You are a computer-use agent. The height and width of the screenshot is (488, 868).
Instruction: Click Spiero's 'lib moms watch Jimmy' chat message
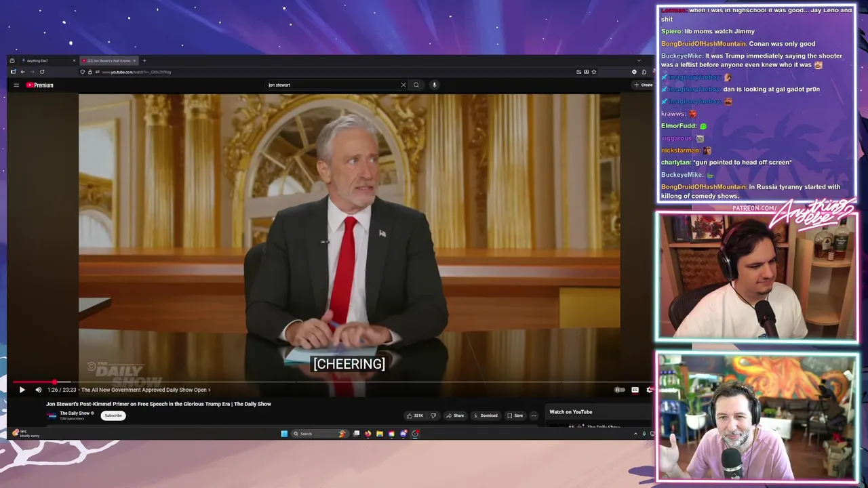point(708,31)
